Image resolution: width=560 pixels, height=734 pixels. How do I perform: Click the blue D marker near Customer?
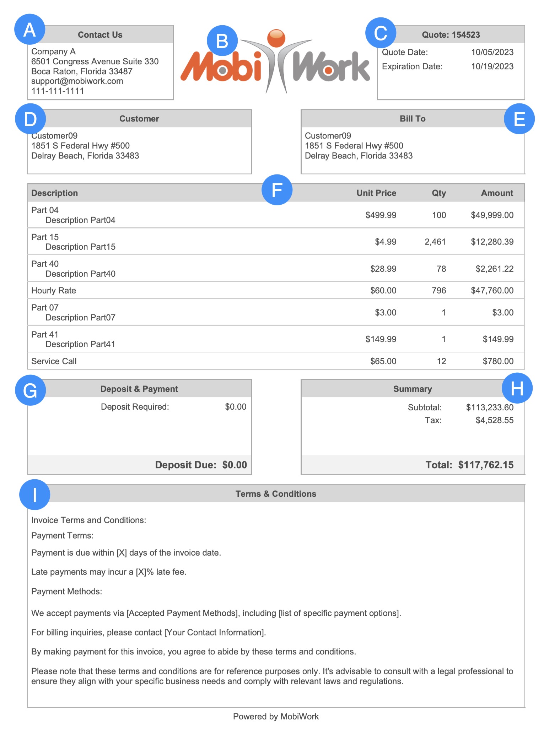click(30, 119)
